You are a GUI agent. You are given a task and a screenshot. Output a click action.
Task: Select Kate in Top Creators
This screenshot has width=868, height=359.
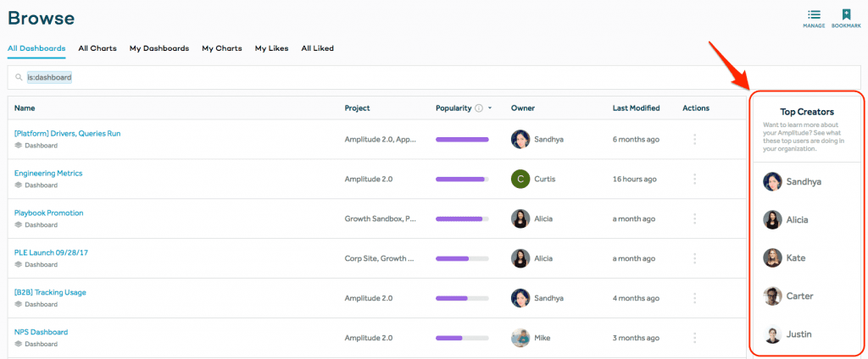click(795, 257)
